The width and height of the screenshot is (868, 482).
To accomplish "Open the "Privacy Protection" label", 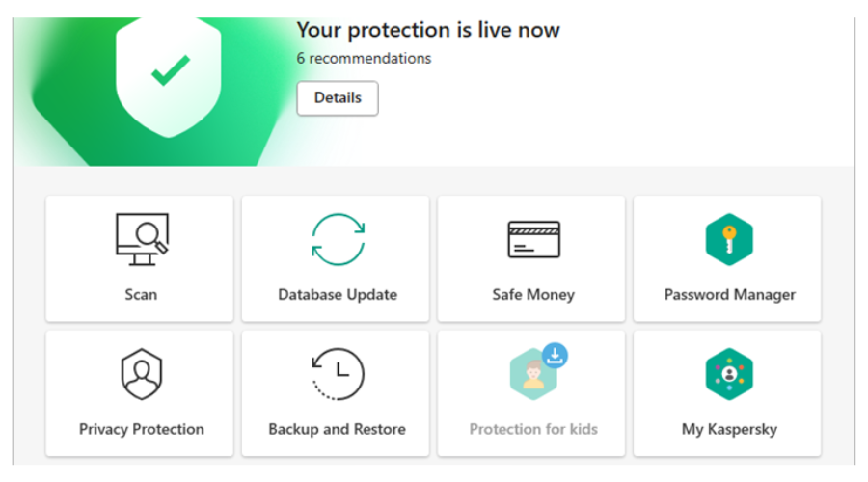I will 141,429.
